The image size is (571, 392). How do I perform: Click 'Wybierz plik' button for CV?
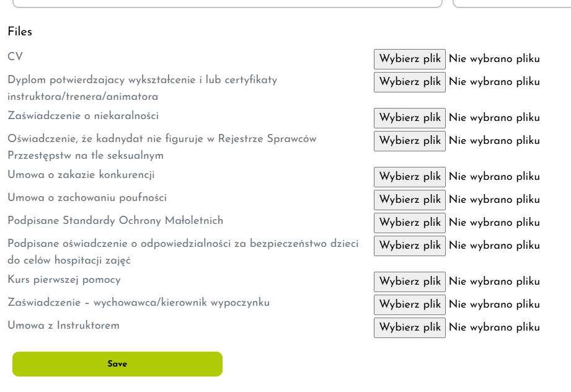click(x=409, y=59)
